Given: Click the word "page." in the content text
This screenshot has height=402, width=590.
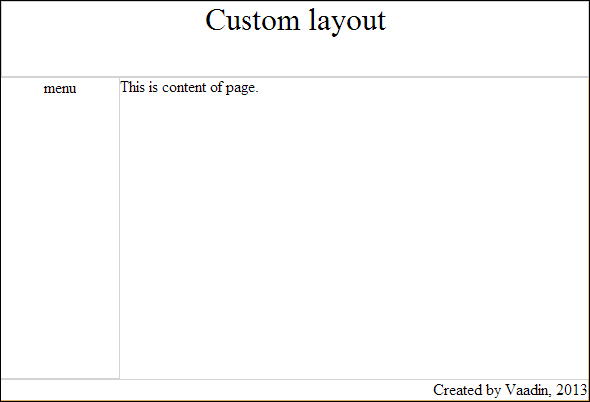Looking at the screenshot, I should point(242,89).
